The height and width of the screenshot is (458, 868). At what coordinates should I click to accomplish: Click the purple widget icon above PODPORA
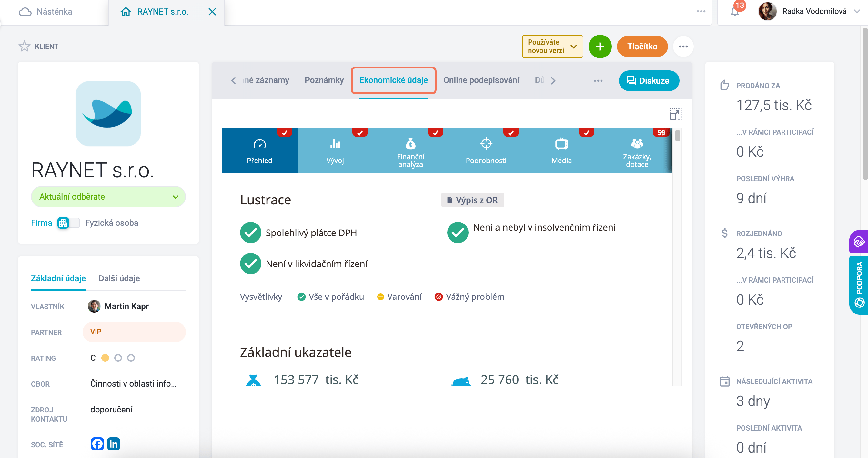click(859, 242)
